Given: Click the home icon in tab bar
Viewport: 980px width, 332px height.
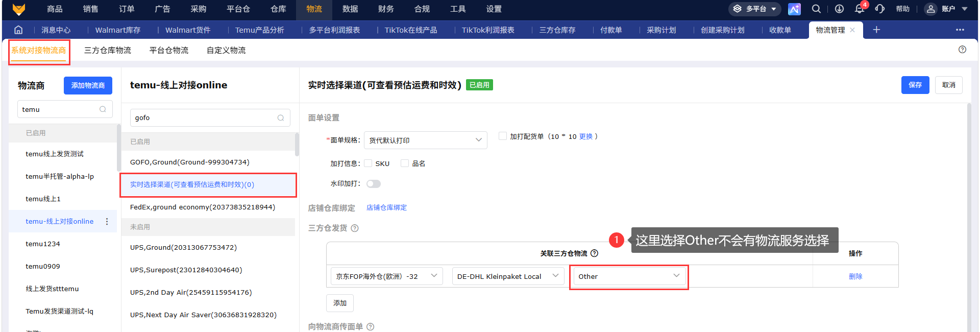Looking at the screenshot, I should coord(18,30).
